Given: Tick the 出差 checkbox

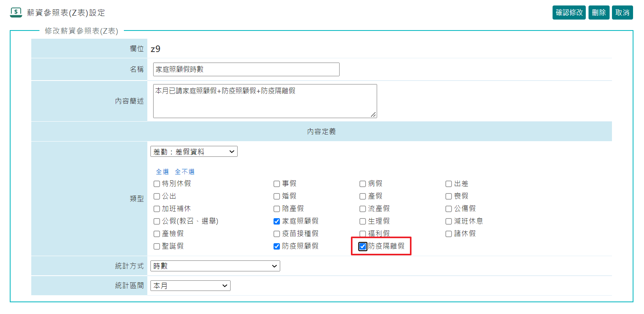Looking at the screenshot, I should (x=449, y=184).
